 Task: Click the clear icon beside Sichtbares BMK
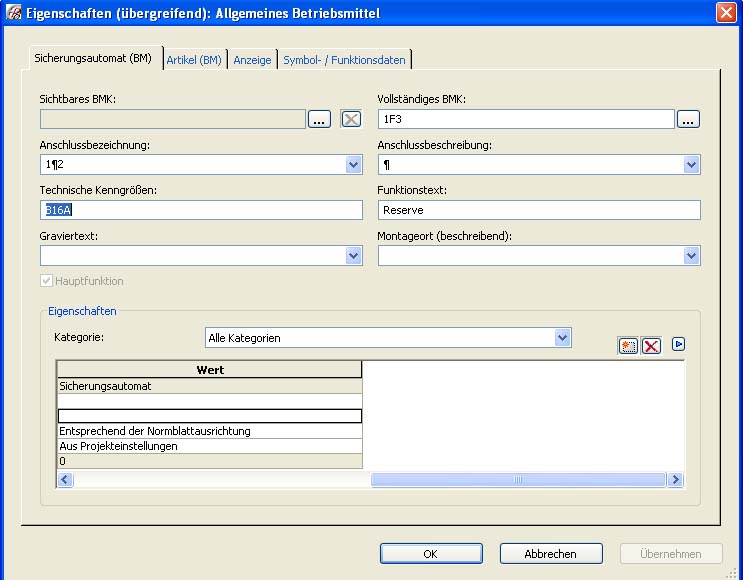pos(351,119)
